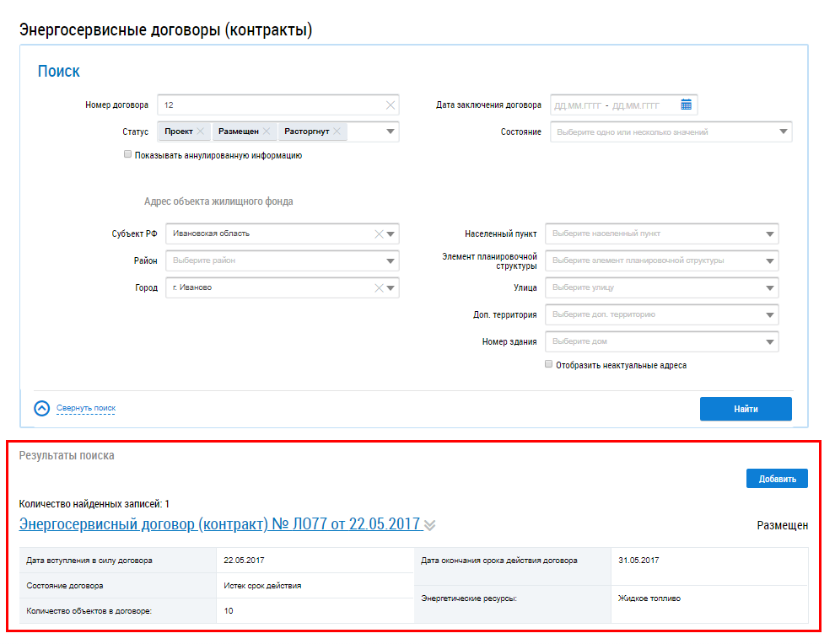The image size is (835, 644).
Task: Remove the Проект status tag
Action: (x=200, y=131)
